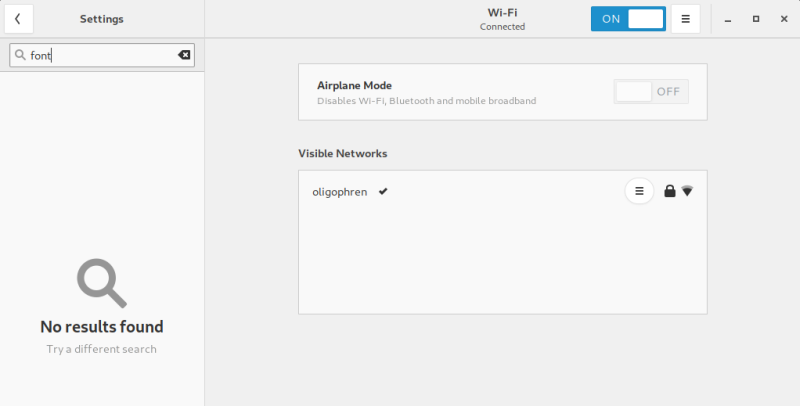This screenshot has height=406, width=800.
Task: Open the Wi-Fi hamburger menu in header
Action: point(685,19)
